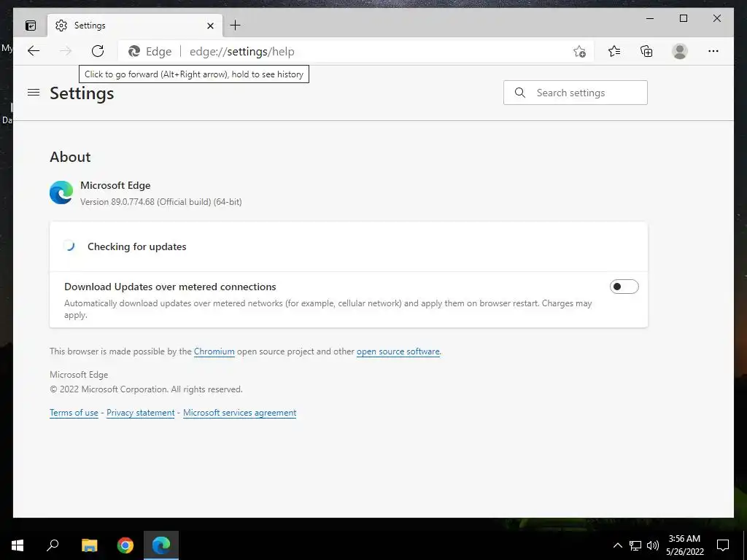Viewport: 747px width, 560px height.
Task: Open the Microsoft services agreement link
Action: coord(239,413)
